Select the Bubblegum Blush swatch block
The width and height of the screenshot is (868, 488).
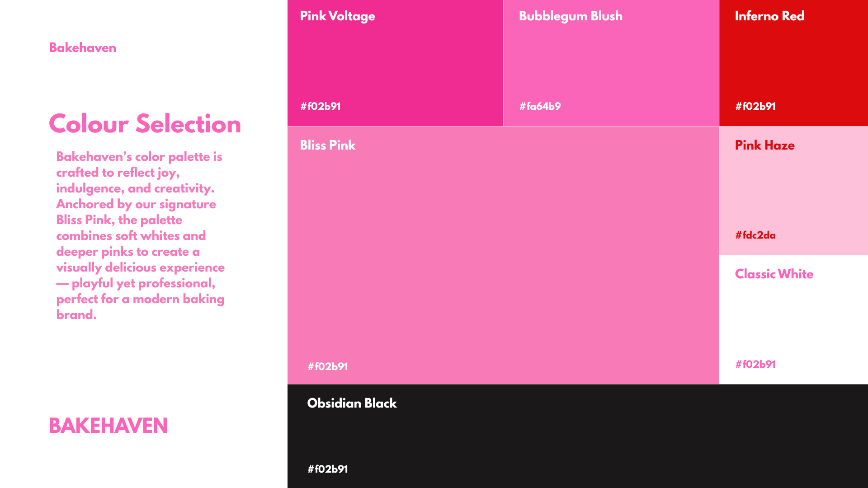611,63
